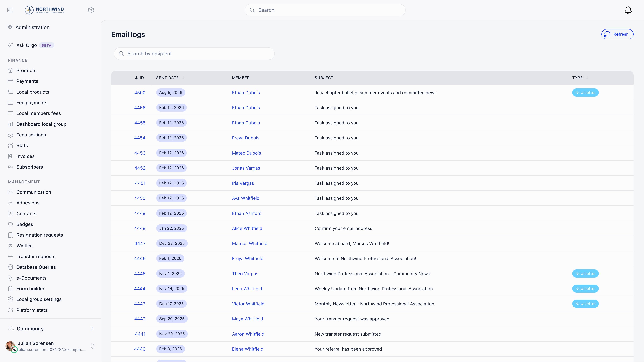The image size is (644, 362).
Task: Click the Invoices document icon
Action: [x=10, y=156]
